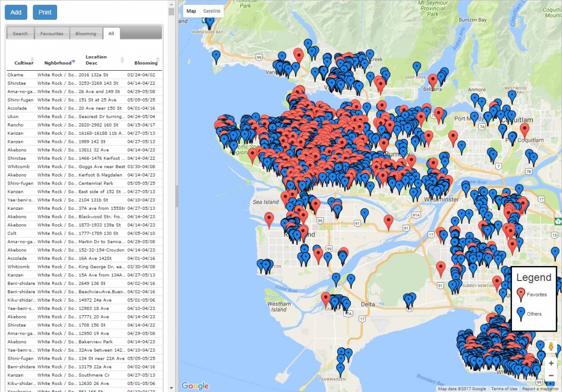
Task: Select the Map view type
Action: [191, 11]
